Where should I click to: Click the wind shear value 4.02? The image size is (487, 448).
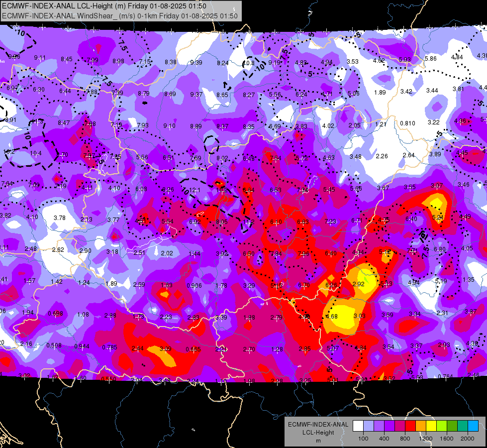point(328,126)
